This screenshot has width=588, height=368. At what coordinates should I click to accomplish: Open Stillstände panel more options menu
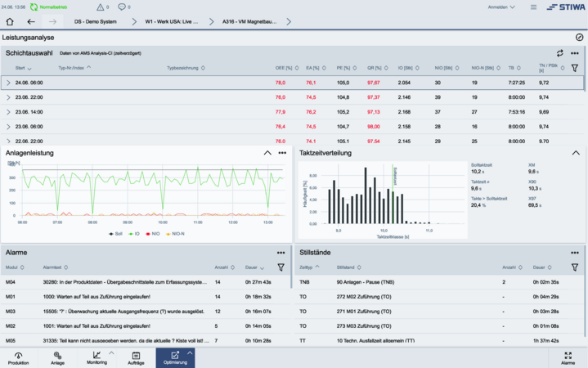click(x=574, y=253)
